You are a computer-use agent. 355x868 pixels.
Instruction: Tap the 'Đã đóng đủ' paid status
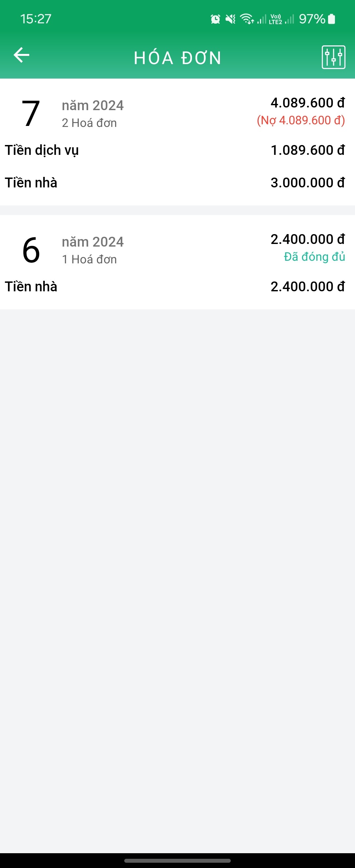(x=314, y=257)
